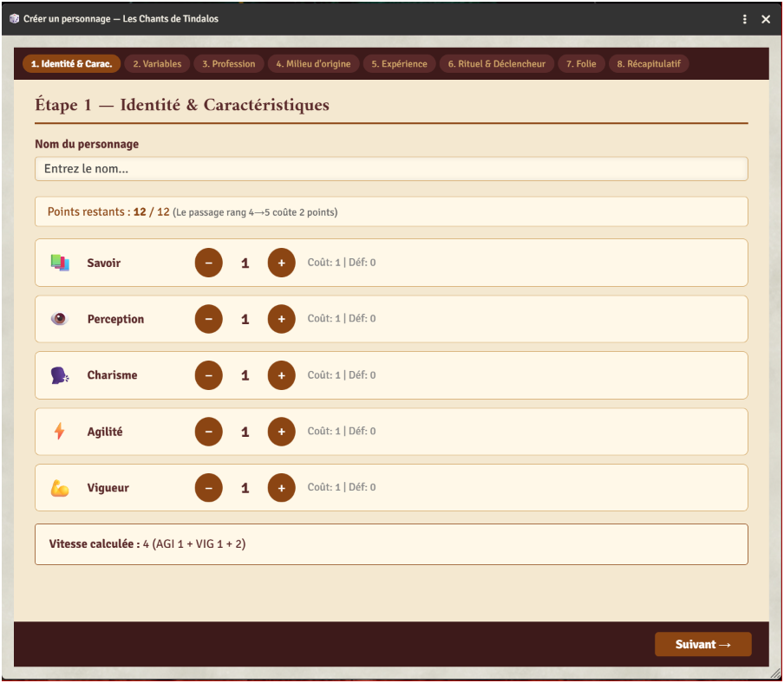Viewport: 784px width, 683px height.
Task: Go to 4. Milieu d'origine tab
Action: point(313,63)
